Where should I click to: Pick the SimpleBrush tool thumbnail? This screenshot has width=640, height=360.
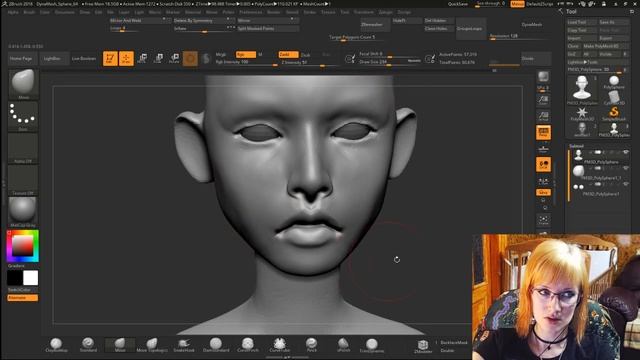pos(614,112)
